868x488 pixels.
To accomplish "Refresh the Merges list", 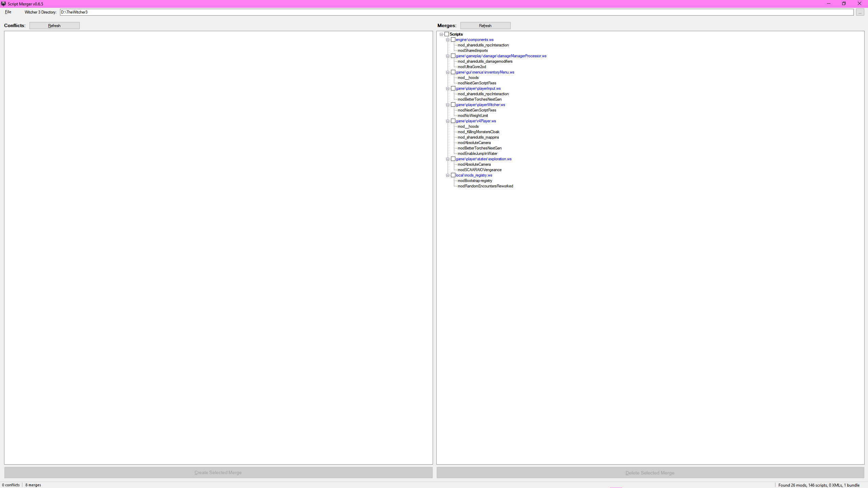I will pyautogui.click(x=485, y=26).
